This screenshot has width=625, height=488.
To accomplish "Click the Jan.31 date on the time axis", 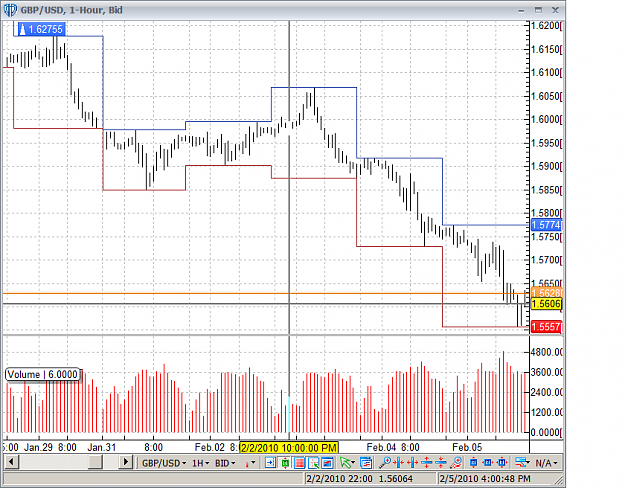I will point(101,447).
